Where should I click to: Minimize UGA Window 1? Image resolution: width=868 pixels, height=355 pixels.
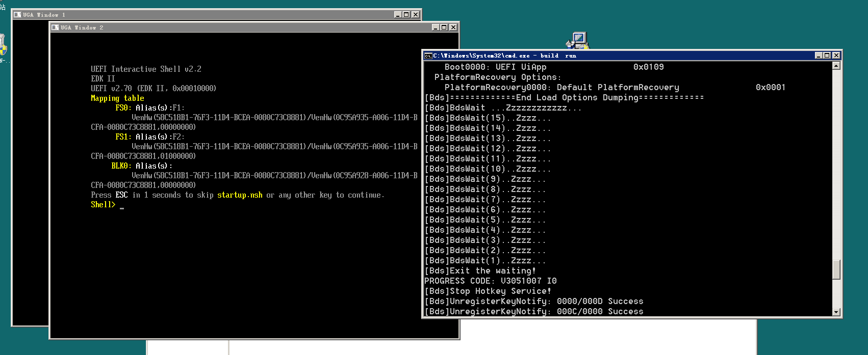click(x=398, y=15)
